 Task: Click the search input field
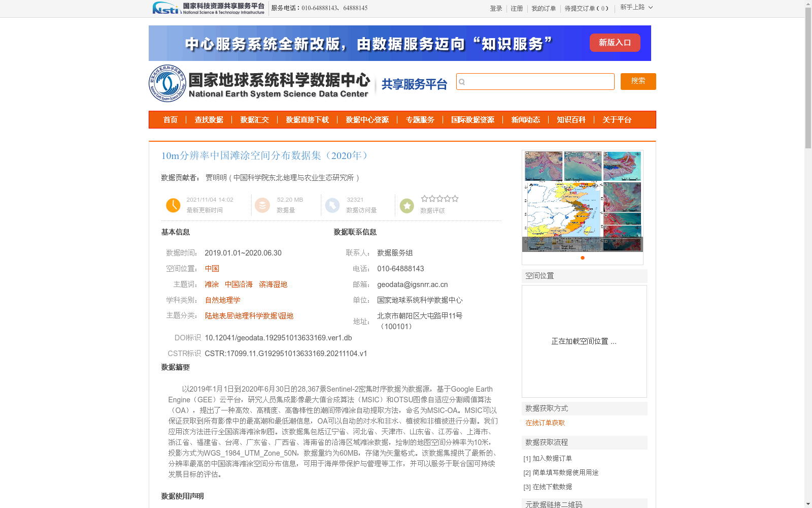pyautogui.click(x=535, y=81)
